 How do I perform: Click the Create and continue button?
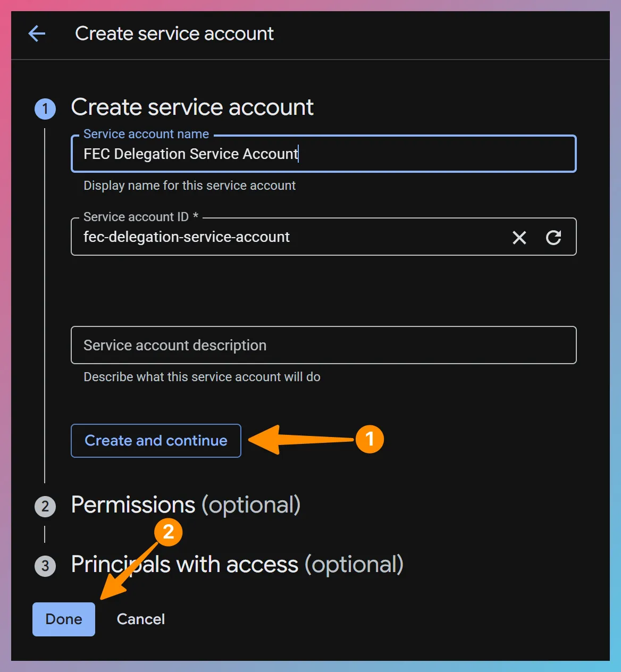(156, 440)
